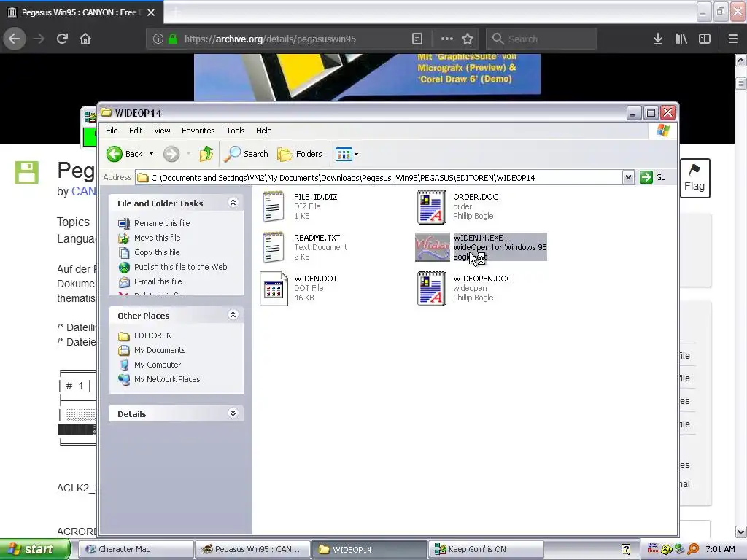747x560 pixels.
Task: Open the Tools menu
Action: point(236,131)
